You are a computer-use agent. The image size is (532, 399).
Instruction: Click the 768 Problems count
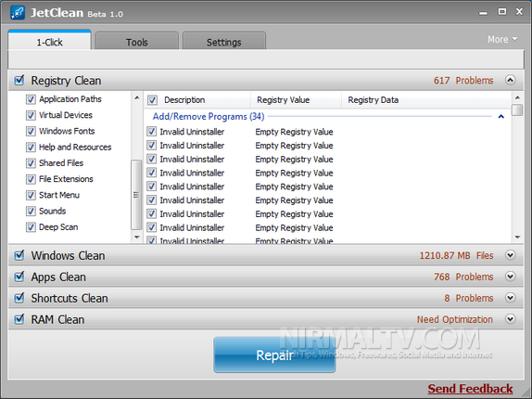[463, 277]
